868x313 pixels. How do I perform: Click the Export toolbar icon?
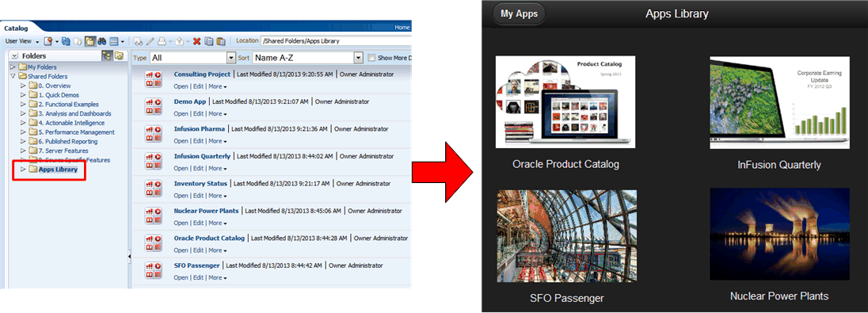(180, 41)
